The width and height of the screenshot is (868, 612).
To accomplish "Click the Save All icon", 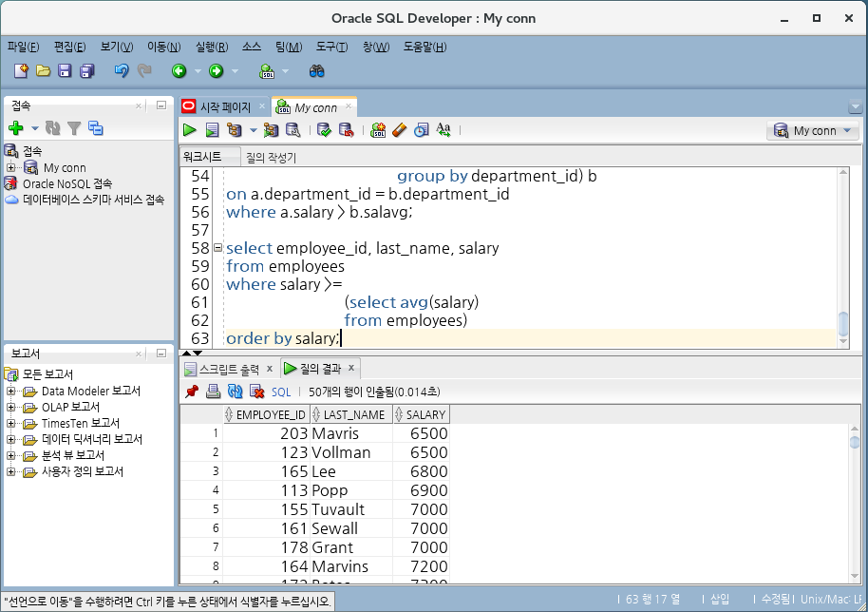I will pyautogui.click(x=87, y=71).
